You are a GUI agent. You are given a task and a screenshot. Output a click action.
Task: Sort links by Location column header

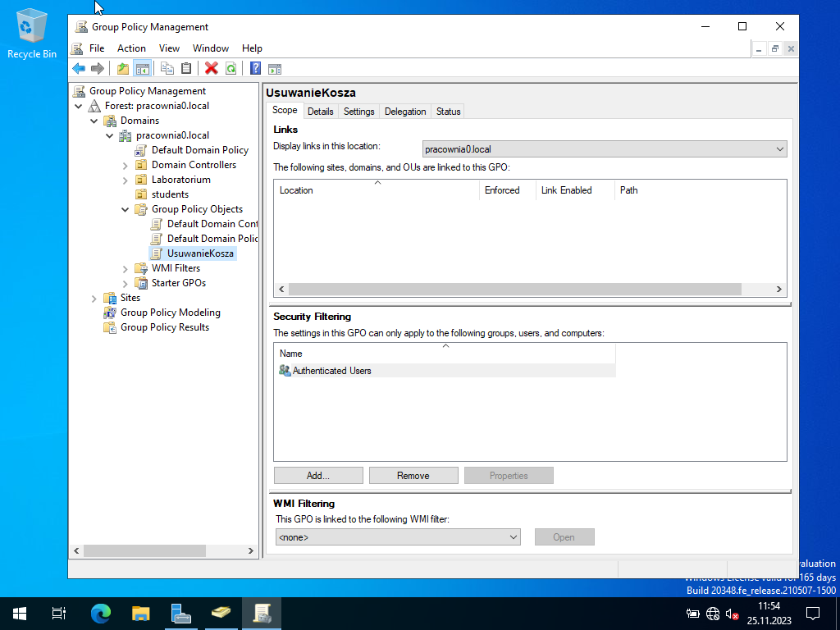[x=377, y=190]
